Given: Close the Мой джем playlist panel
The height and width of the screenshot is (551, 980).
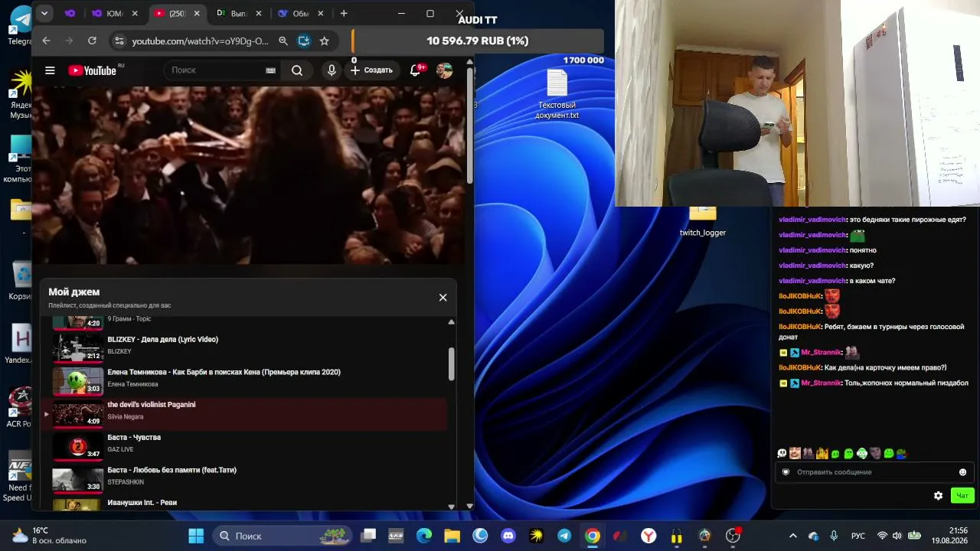Looking at the screenshot, I should (x=443, y=297).
